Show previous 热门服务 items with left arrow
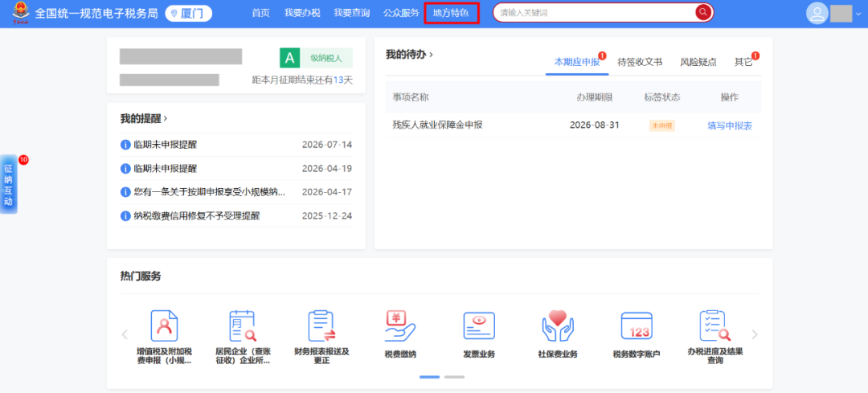Image resolution: width=868 pixels, height=393 pixels. [125, 334]
